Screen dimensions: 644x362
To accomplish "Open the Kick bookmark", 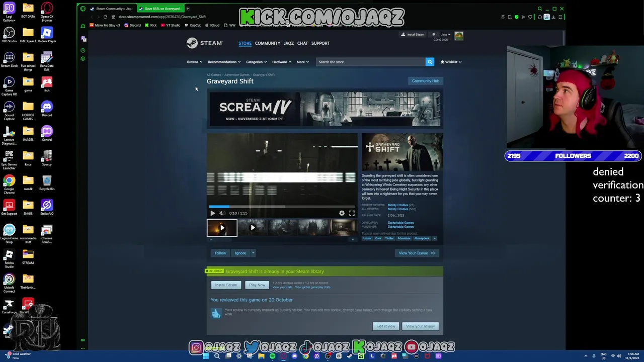I will (151, 25).
